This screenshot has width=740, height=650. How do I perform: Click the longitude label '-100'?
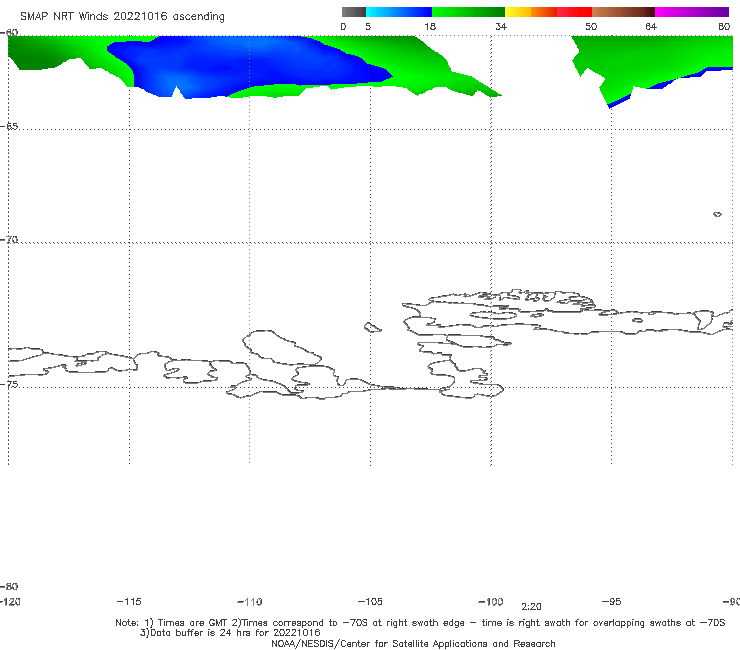click(491, 601)
